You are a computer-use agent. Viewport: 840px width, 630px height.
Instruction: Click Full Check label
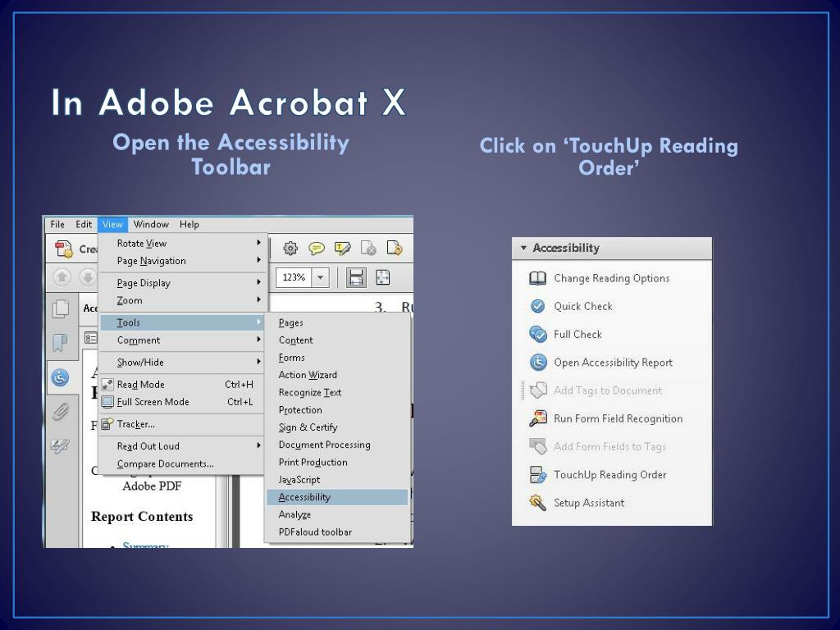tap(577, 335)
